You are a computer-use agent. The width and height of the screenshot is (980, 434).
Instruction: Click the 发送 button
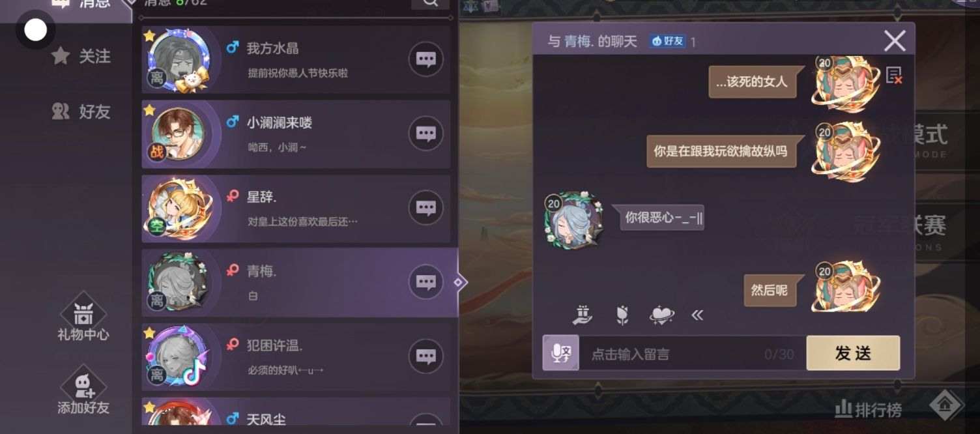(853, 353)
